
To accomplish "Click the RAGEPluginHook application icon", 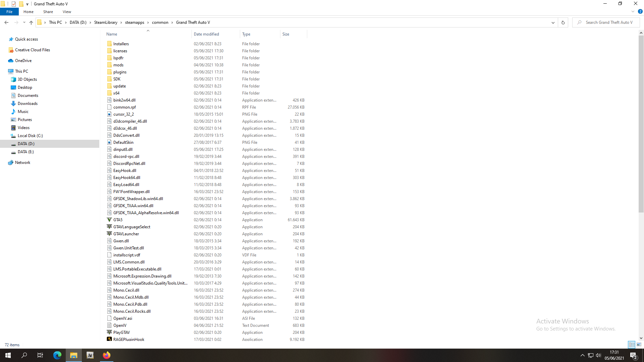I will (109, 339).
